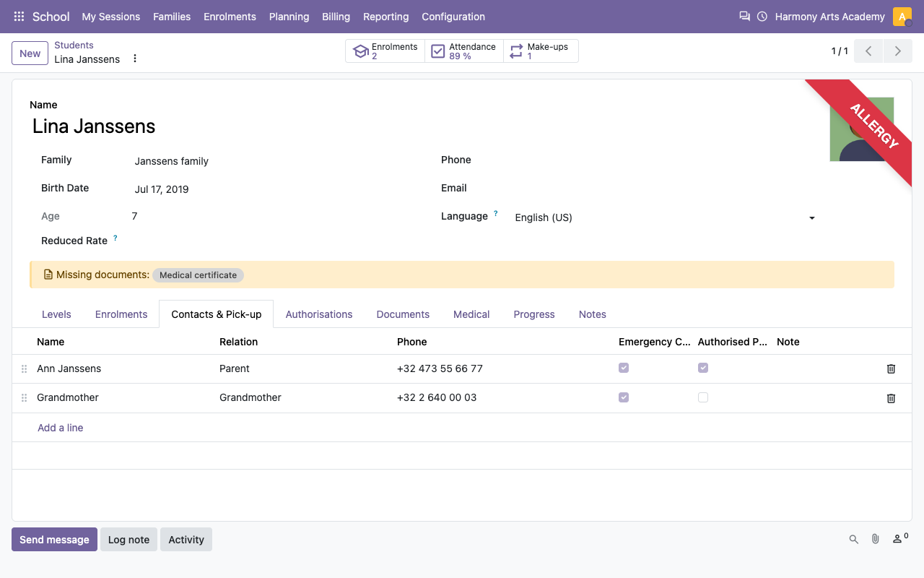This screenshot has height=578, width=924.
Task: Toggle Authorised Pick-up for Grandmother
Action: (x=703, y=397)
